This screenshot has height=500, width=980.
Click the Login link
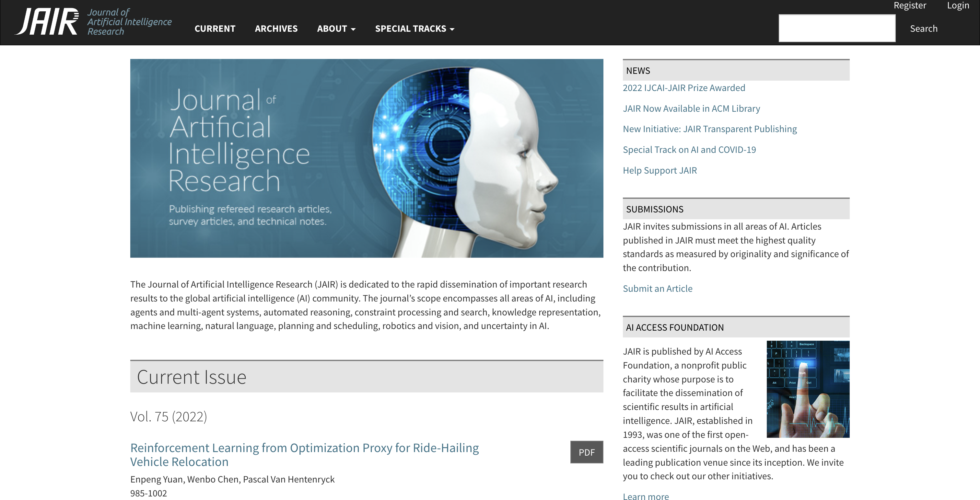958,5
